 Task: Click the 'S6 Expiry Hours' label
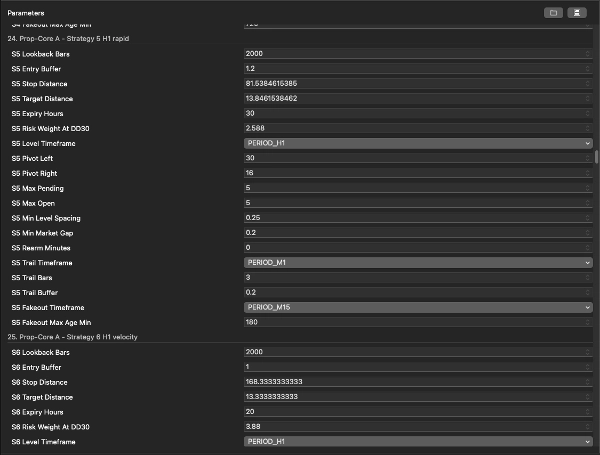(x=38, y=412)
